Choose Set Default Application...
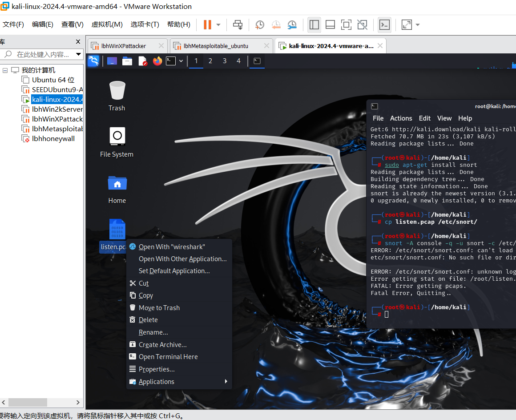This screenshot has height=420, width=516. (179, 271)
